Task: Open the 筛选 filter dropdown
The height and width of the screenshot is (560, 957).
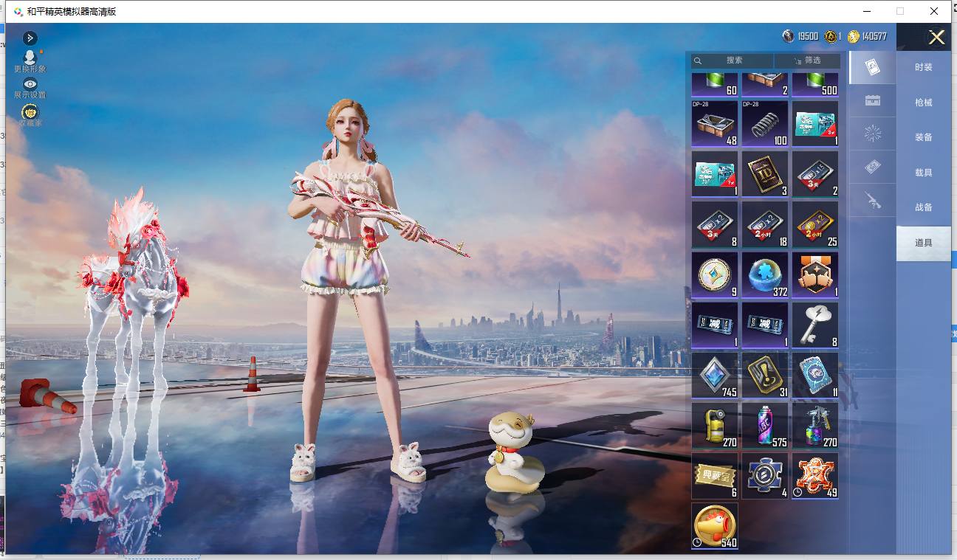Action: pyautogui.click(x=807, y=61)
